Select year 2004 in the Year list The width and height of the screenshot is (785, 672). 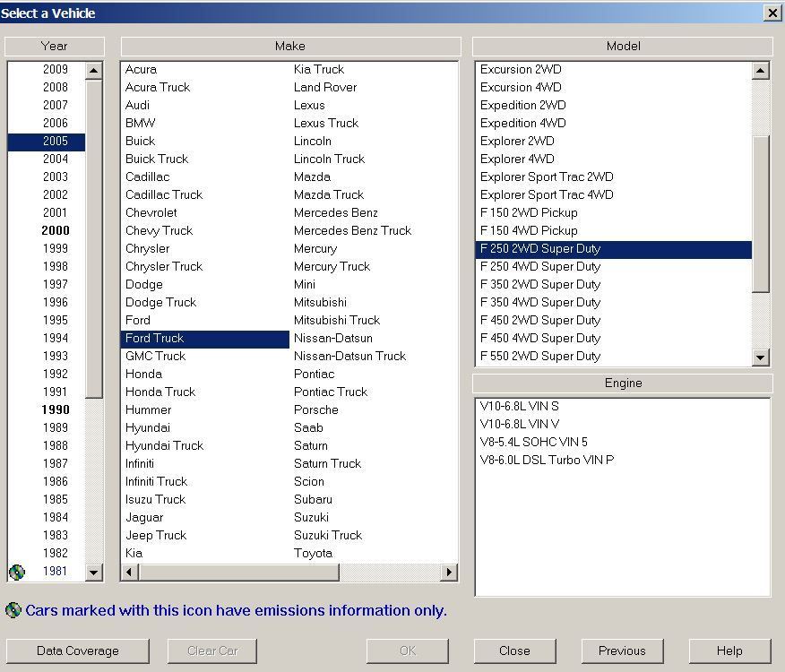[56, 159]
